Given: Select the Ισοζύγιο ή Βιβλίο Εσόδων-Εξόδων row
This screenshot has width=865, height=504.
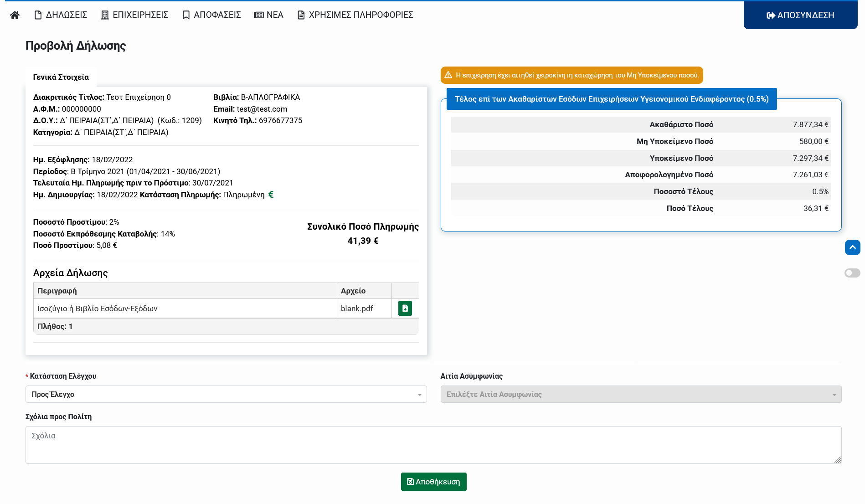Looking at the screenshot, I should pos(226,309).
